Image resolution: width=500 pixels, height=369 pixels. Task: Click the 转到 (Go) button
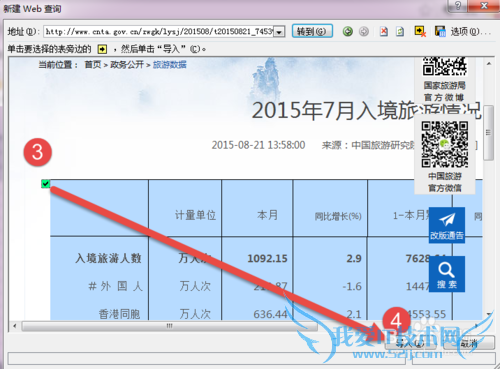point(312,31)
